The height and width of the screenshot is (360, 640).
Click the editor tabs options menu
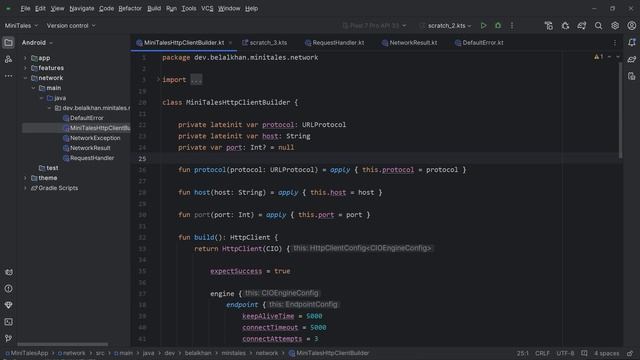click(x=615, y=43)
